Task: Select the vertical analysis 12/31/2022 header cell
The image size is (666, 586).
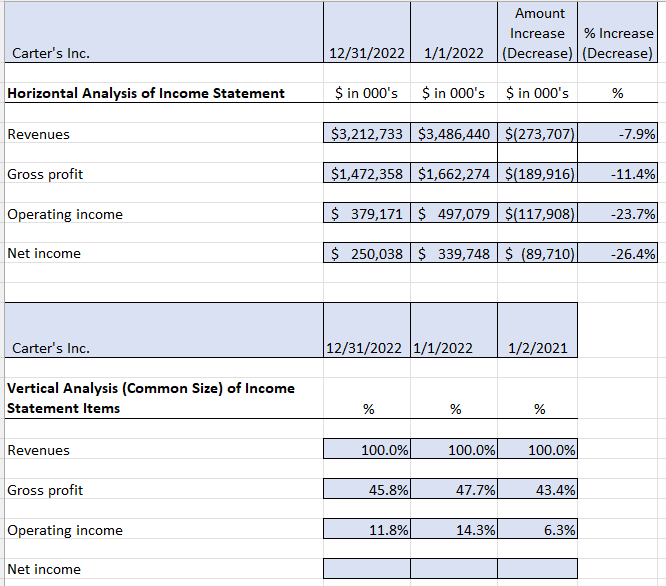Action: click(x=367, y=330)
